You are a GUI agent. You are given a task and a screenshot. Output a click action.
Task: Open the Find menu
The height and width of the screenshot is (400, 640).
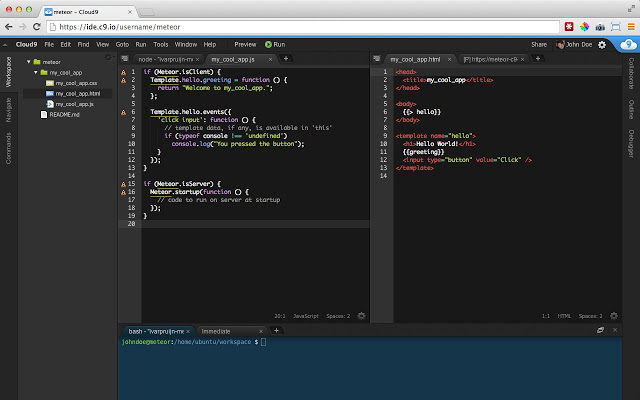click(x=83, y=44)
